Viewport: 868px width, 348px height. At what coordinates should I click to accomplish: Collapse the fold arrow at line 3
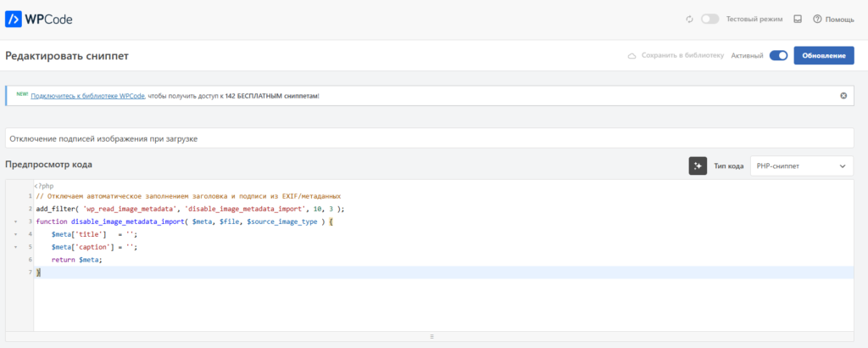click(x=15, y=222)
